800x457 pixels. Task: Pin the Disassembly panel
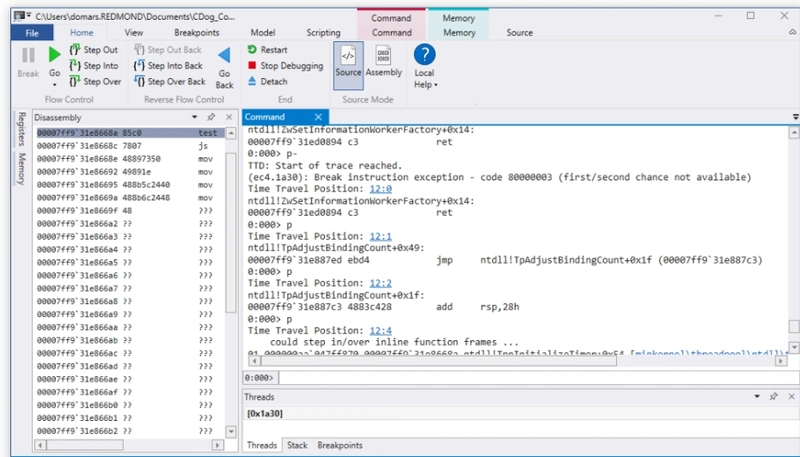coord(211,117)
